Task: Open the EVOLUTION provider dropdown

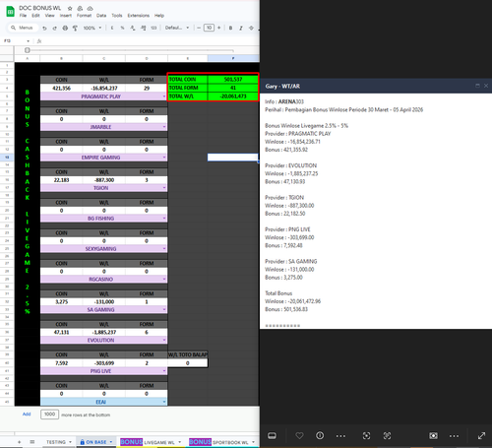Action: [x=164, y=341]
